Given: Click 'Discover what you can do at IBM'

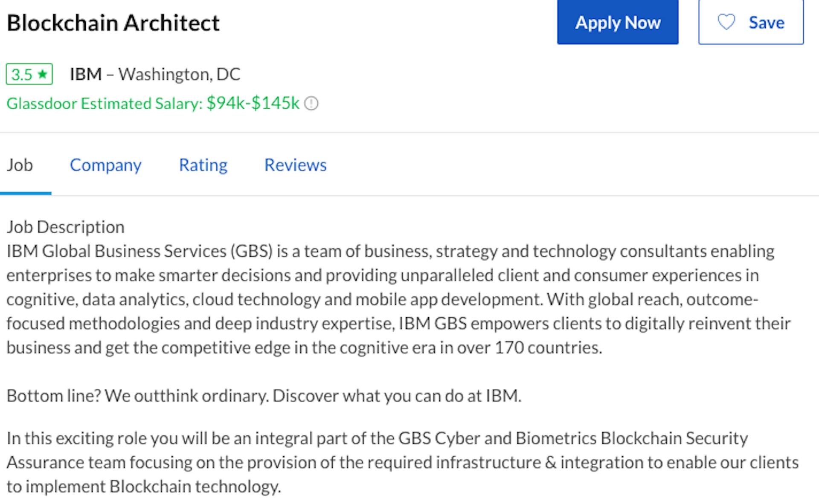Looking at the screenshot, I should [397, 396].
